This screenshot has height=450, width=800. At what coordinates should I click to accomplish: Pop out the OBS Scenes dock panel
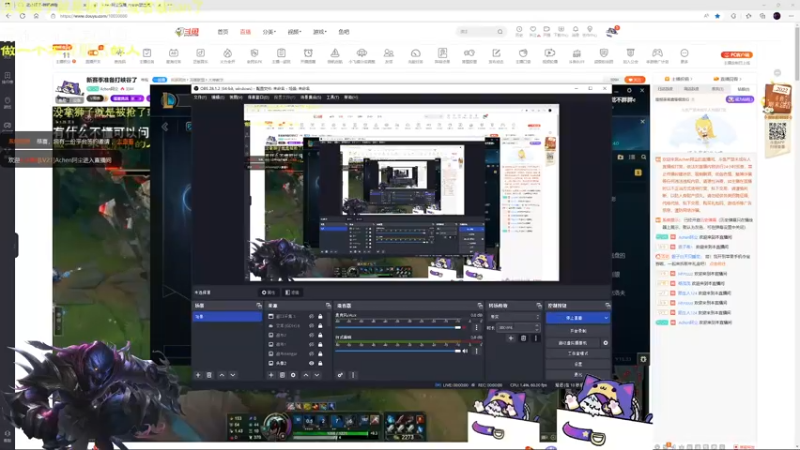coord(259,306)
